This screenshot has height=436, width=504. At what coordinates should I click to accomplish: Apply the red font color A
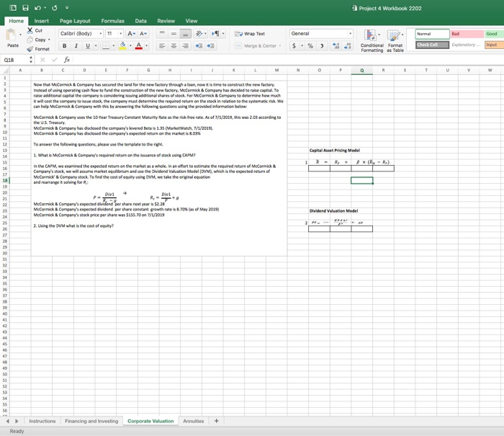tap(138, 45)
